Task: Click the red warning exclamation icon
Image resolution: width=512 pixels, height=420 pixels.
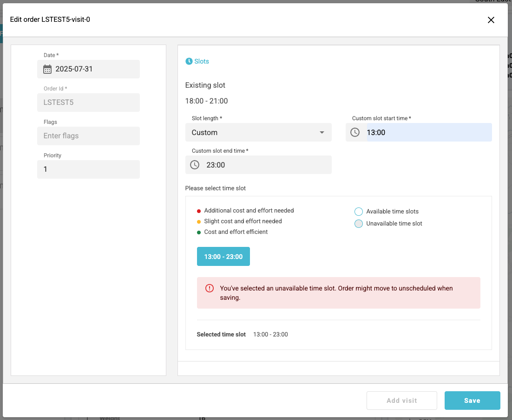Action: tap(209, 288)
